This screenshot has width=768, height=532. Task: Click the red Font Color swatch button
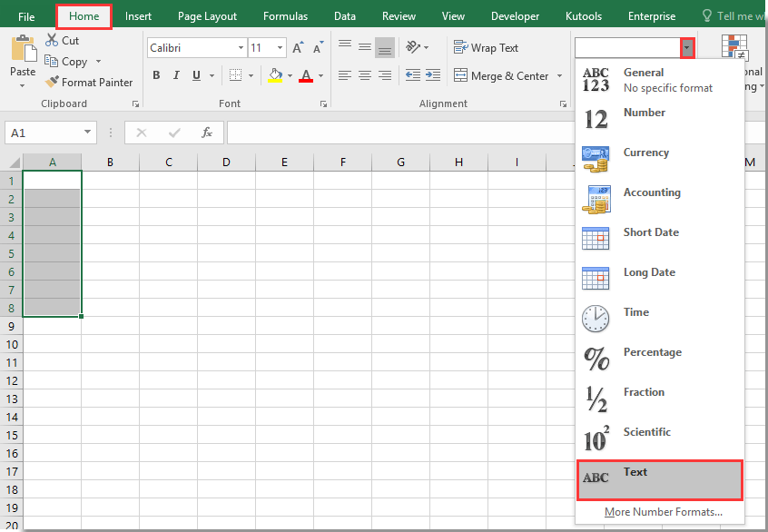point(306,76)
